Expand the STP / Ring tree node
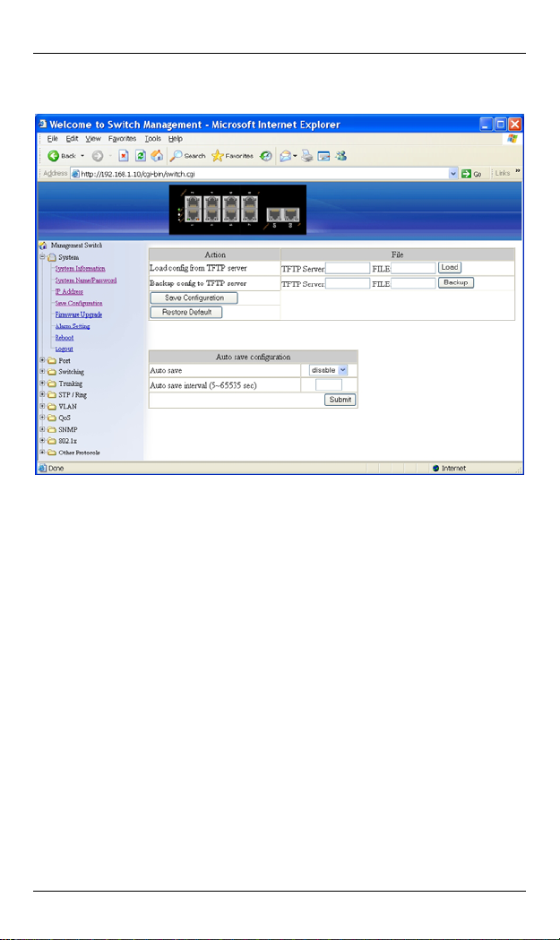560x940 pixels. [x=43, y=394]
